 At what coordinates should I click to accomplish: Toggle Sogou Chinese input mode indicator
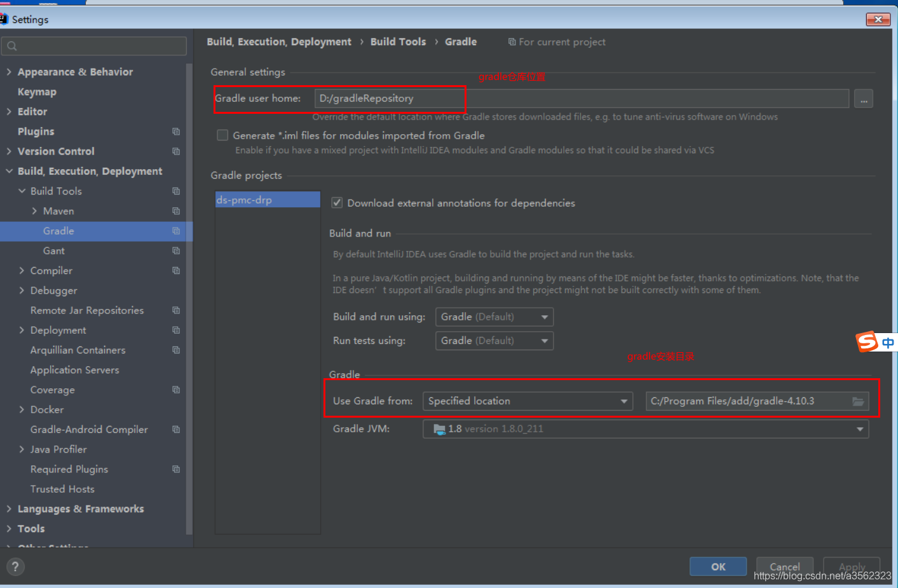pos(888,343)
